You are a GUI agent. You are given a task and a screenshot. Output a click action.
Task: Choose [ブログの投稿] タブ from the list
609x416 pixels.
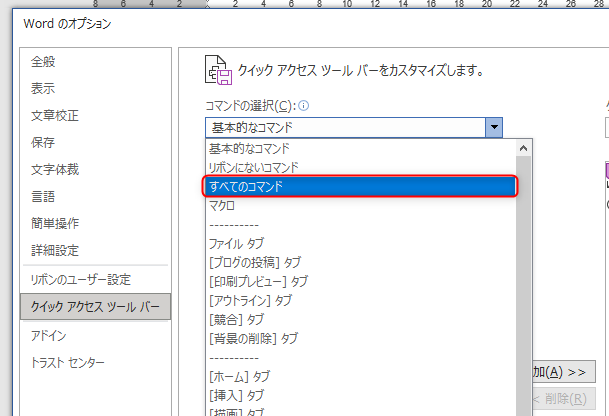click(360, 263)
